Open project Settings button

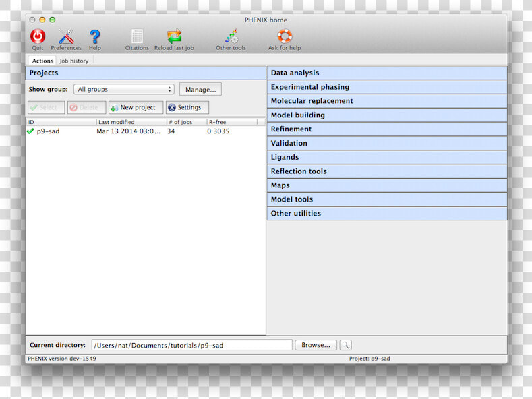pyautogui.click(x=187, y=108)
